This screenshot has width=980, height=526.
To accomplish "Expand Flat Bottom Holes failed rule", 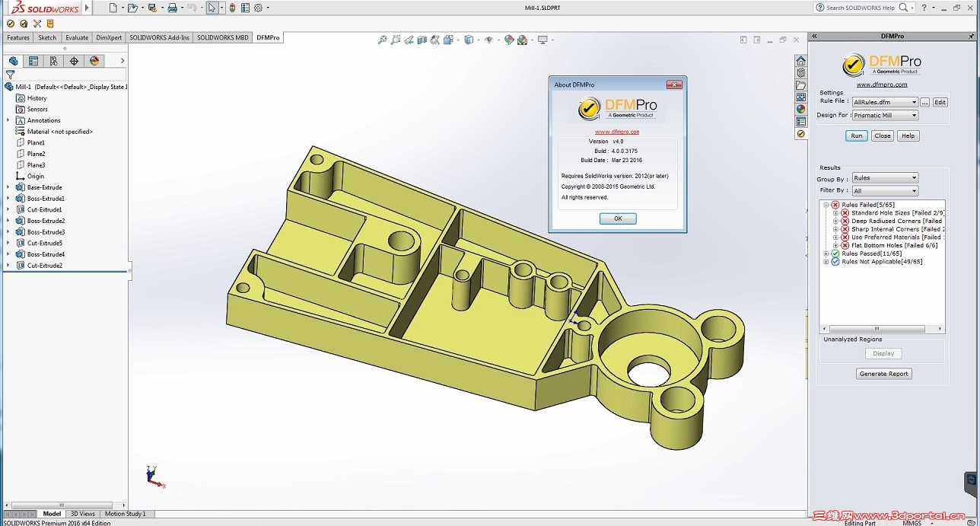I will pos(835,246).
